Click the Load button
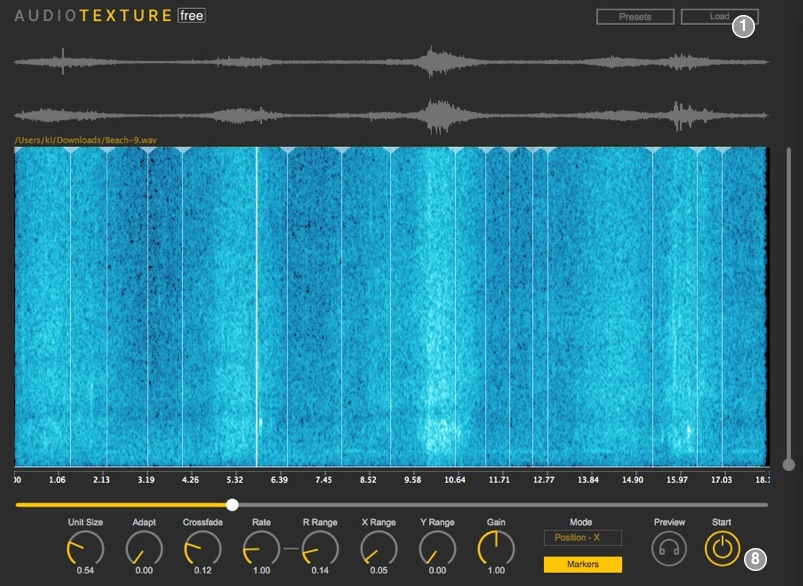Screen dimensions: 803x586 tap(722, 16)
